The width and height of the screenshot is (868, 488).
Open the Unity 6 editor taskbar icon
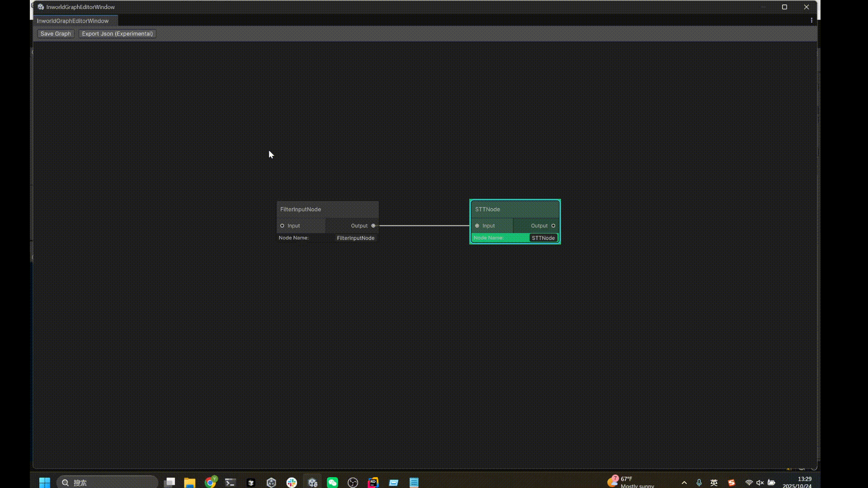click(x=312, y=482)
